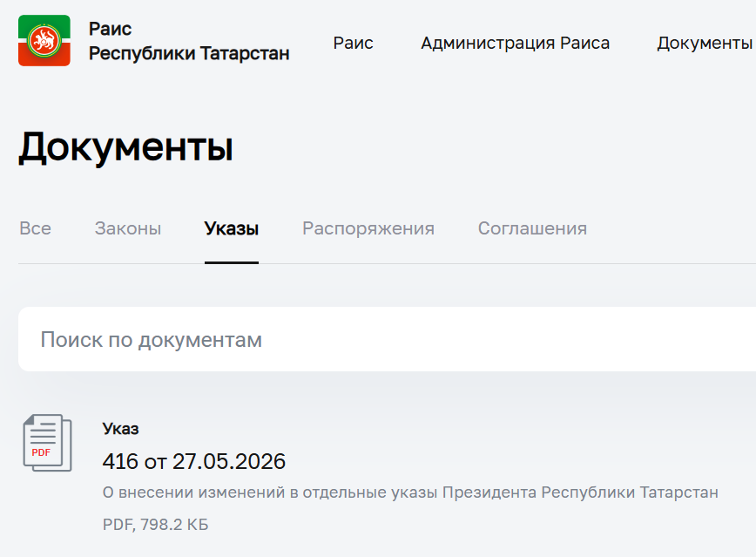Click the underline indicator beneath 'Указы' tab
756x557 pixels.
click(x=232, y=262)
